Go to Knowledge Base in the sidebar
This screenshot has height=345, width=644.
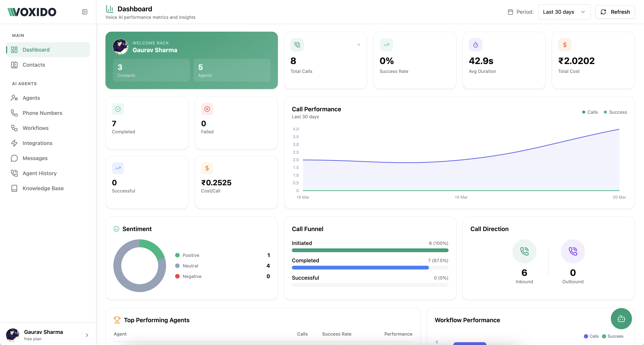pyautogui.click(x=43, y=188)
